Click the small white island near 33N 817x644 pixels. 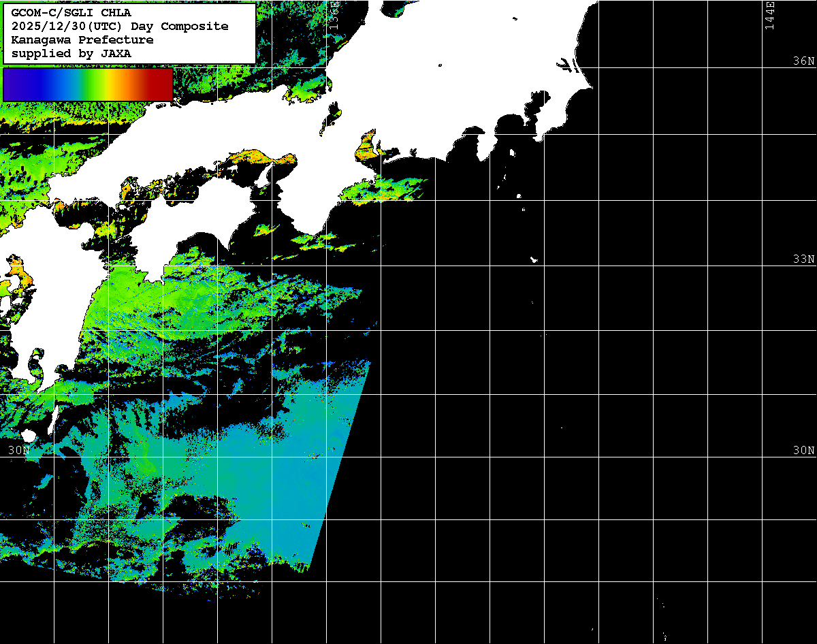point(534,259)
